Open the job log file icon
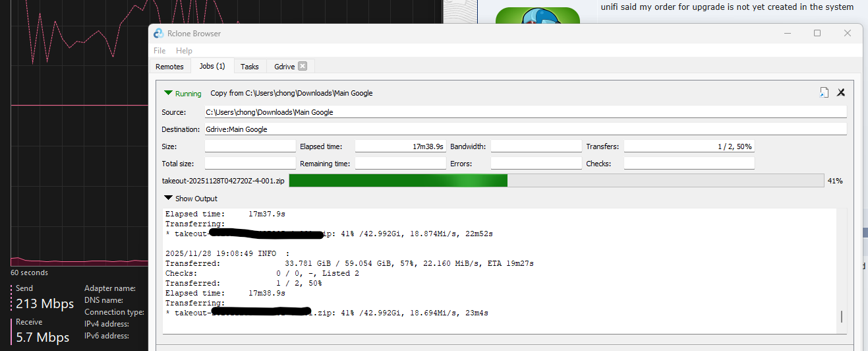 824,93
